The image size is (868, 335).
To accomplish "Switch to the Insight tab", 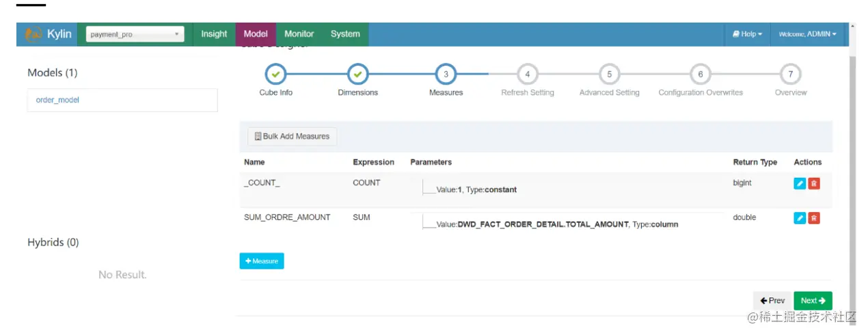I will point(214,34).
